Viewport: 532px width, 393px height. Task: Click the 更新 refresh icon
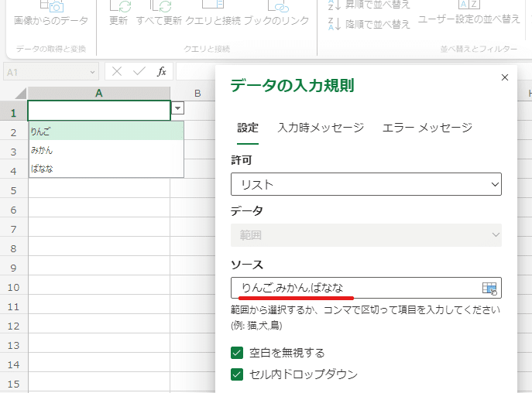[119, 5]
